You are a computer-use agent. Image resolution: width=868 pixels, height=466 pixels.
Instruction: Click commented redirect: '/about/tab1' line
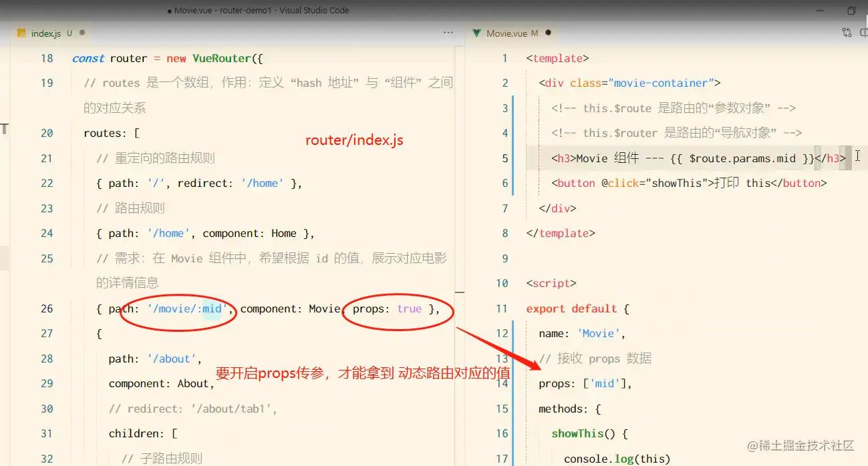tap(193, 409)
